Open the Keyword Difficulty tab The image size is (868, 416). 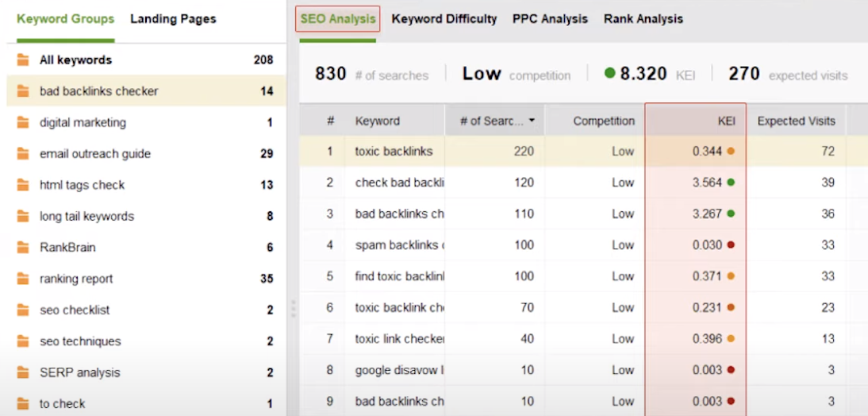[x=444, y=19]
